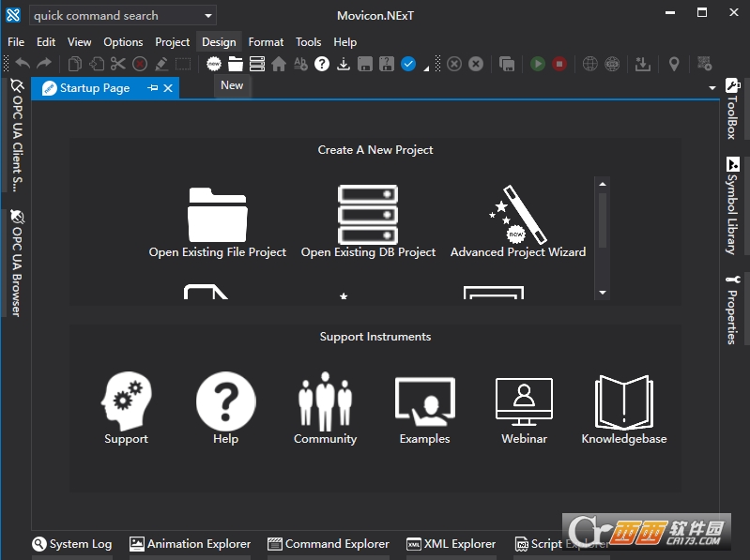Screen dimensions: 750x560
Task: Expand the toolbar overflow triangle after checkmark
Action: [x=426, y=68]
